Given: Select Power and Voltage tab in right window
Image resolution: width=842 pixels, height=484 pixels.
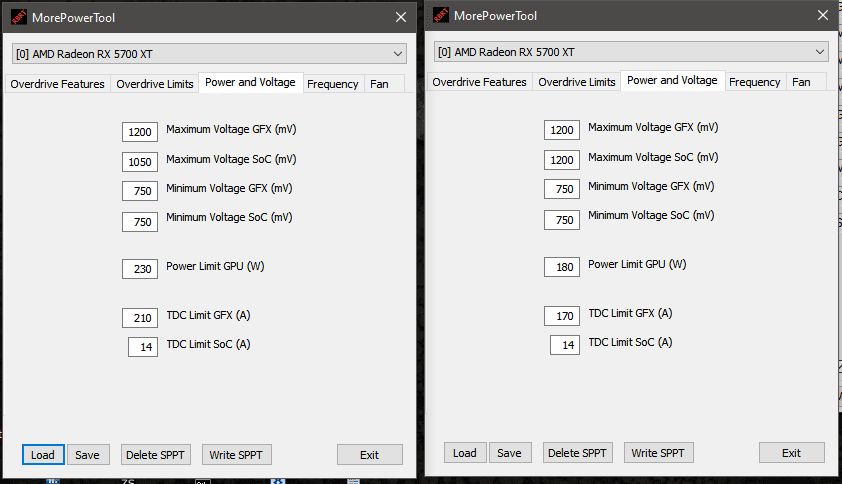Looking at the screenshot, I should pyautogui.click(x=672, y=80).
